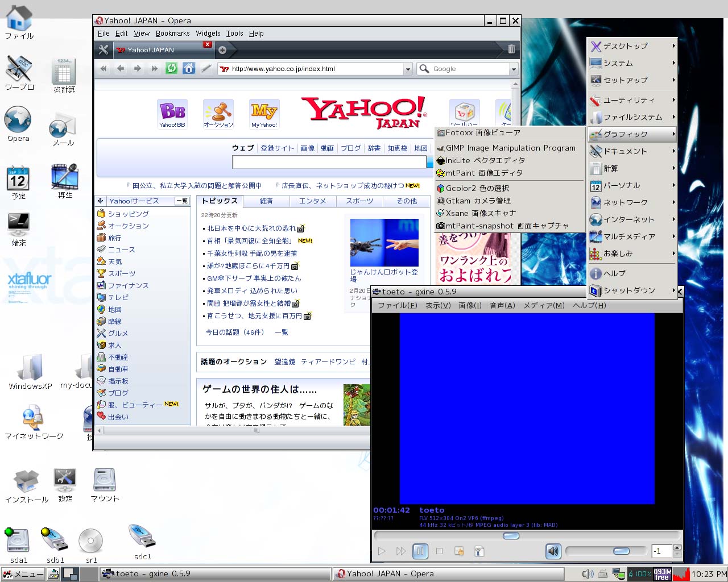This screenshot has width=728, height=582.
Task: Open gxine playlist icon
Action: (x=460, y=551)
